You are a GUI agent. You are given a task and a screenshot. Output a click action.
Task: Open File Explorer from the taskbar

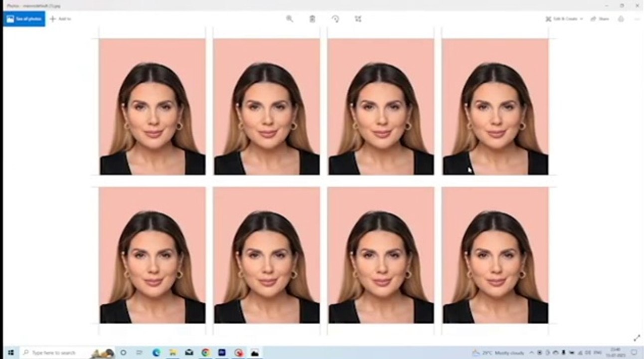coord(172,353)
